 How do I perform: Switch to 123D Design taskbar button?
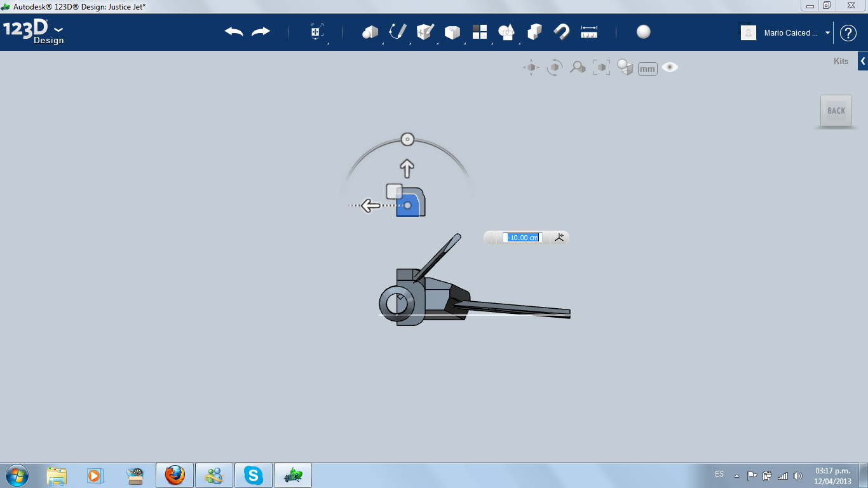pos(293,475)
